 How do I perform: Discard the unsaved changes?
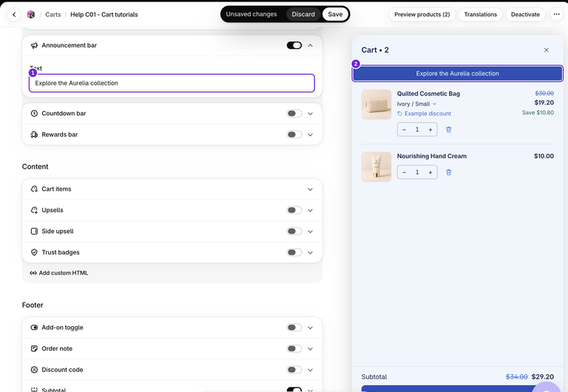pos(303,14)
